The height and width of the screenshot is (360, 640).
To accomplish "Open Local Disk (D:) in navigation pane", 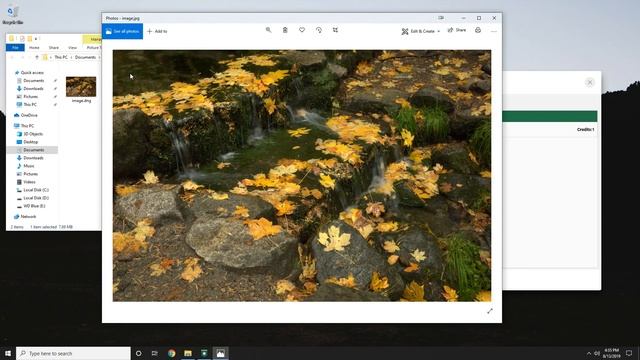I will [36, 198].
